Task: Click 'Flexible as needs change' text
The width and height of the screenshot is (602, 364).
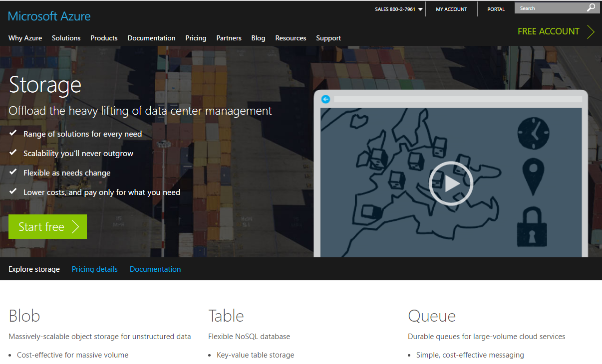Action: coord(67,173)
